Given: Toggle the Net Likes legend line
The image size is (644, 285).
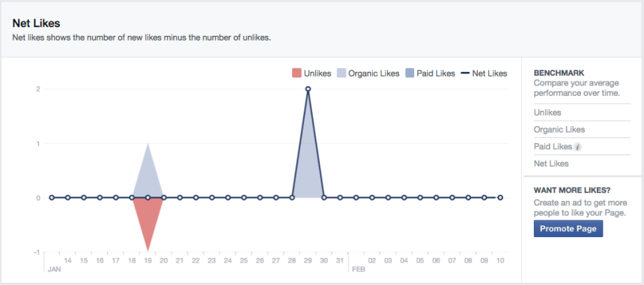Looking at the screenshot, I should 465,73.
